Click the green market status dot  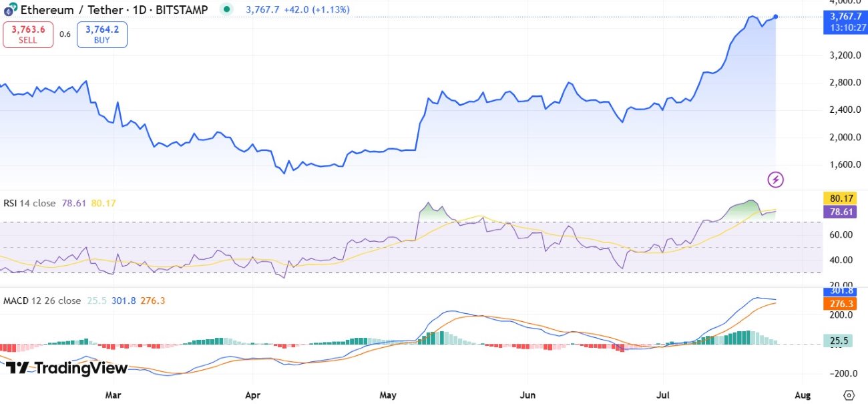[x=227, y=9]
